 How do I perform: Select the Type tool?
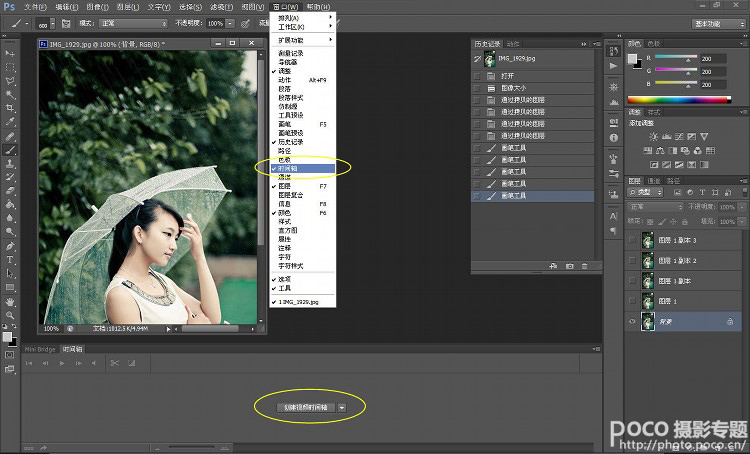10,260
